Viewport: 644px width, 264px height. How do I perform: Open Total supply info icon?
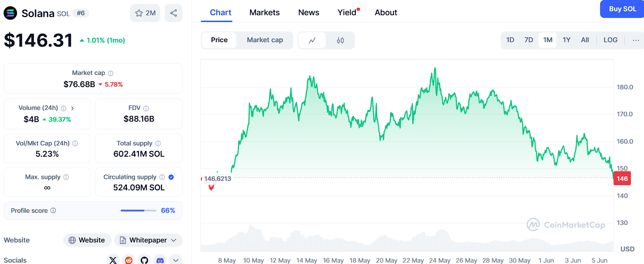pyautogui.click(x=158, y=144)
